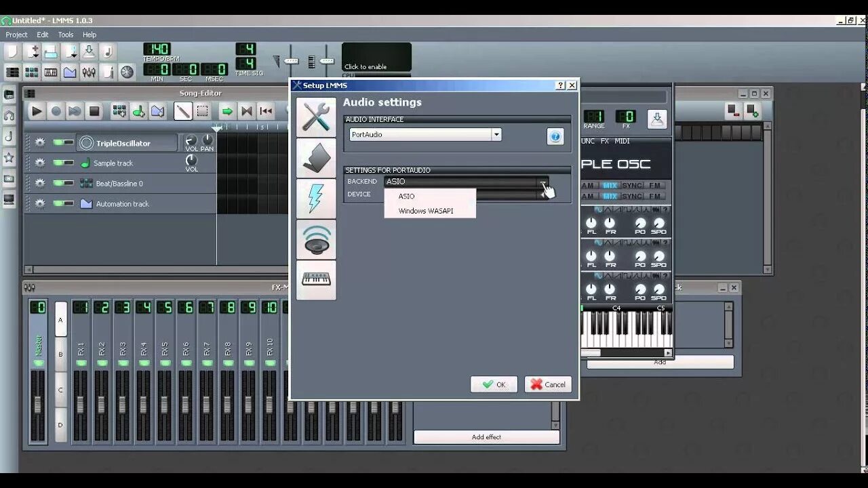
Task: Open the Tools menu
Action: click(66, 35)
